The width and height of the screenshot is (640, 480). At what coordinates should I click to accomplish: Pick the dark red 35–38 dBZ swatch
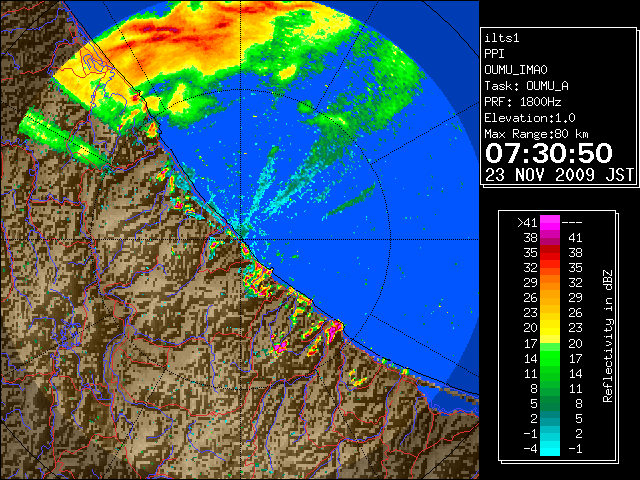tap(550, 253)
